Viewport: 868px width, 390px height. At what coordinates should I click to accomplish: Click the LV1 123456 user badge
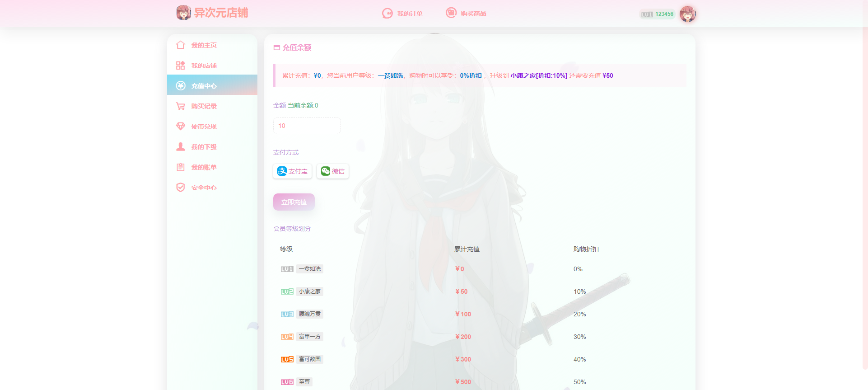point(657,14)
